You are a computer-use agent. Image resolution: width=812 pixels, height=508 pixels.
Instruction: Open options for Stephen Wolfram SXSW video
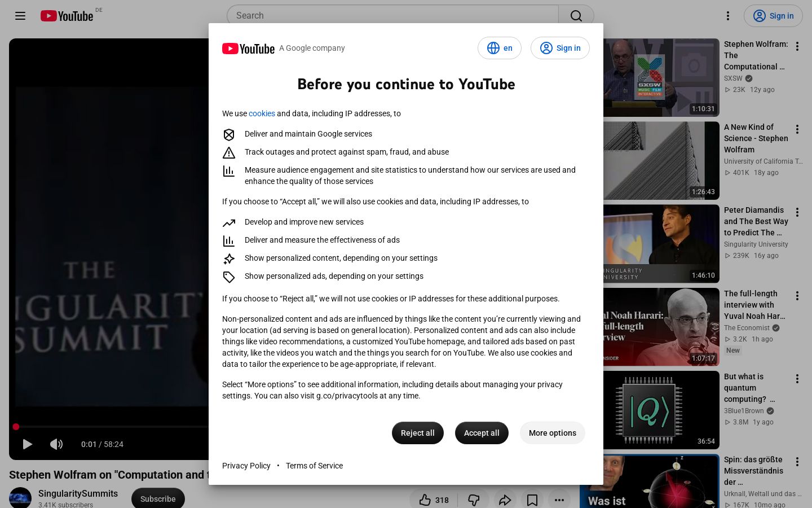[797, 46]
